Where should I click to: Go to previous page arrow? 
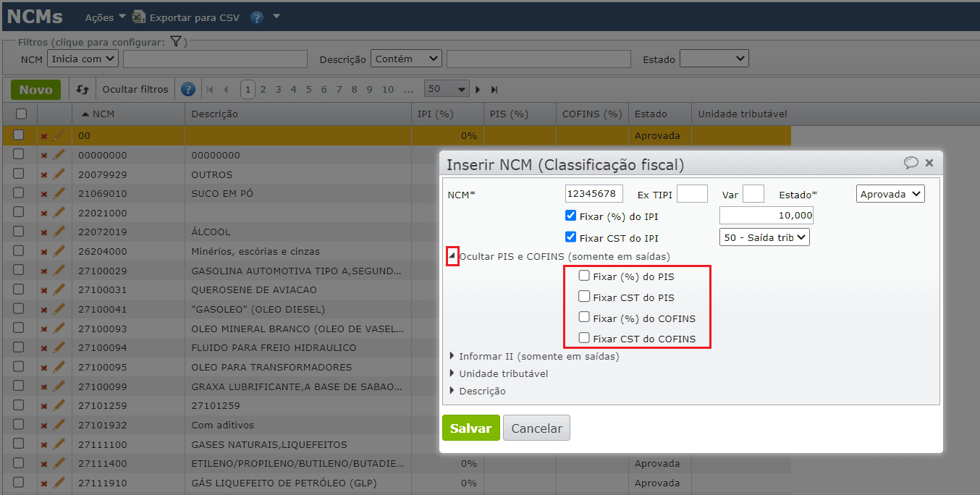[x=226, y=90]
